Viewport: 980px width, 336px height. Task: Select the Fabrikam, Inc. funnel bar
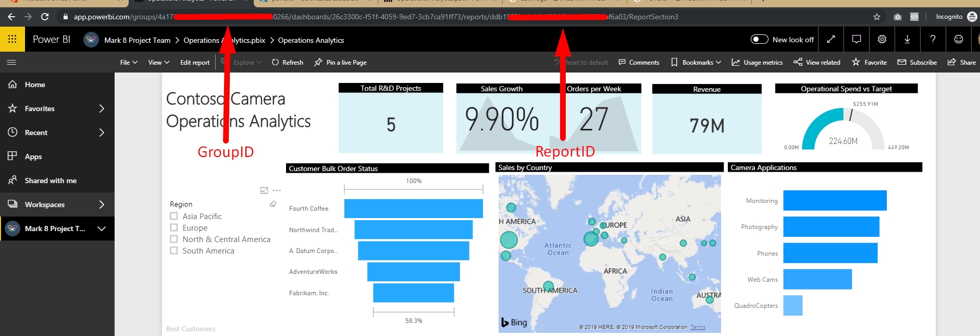click(x=413, y=293)
